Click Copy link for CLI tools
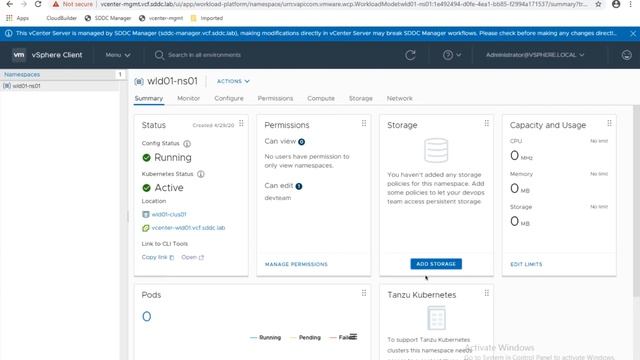 158,257
